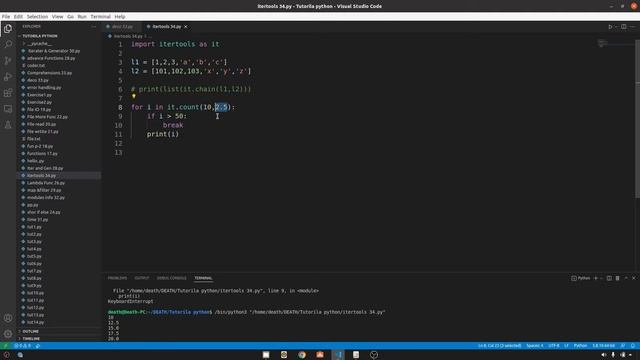Open errors and warnings count in status bar
Screen dimensions: 640x360
click(22, 346)
